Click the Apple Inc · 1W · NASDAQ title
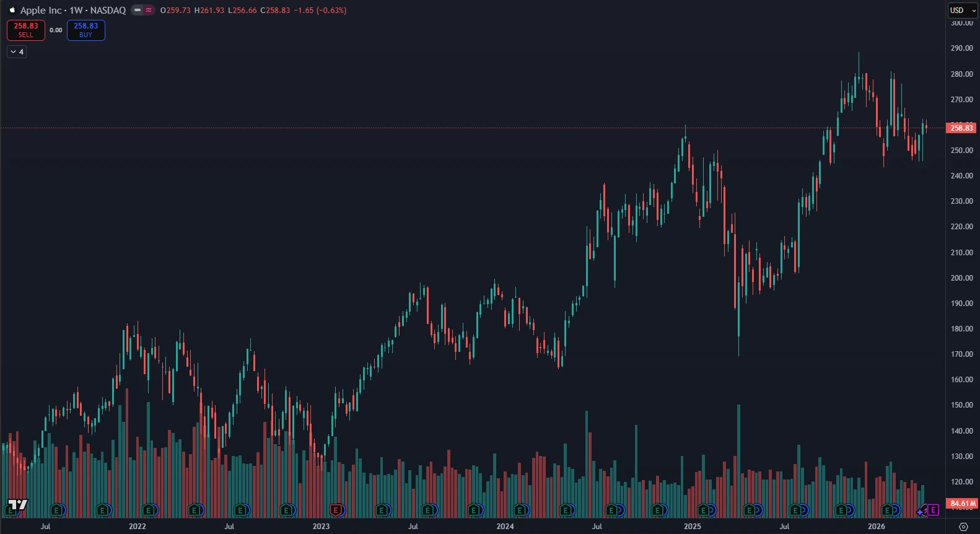This screenshot has height=534, width=980. pos(73,11)
